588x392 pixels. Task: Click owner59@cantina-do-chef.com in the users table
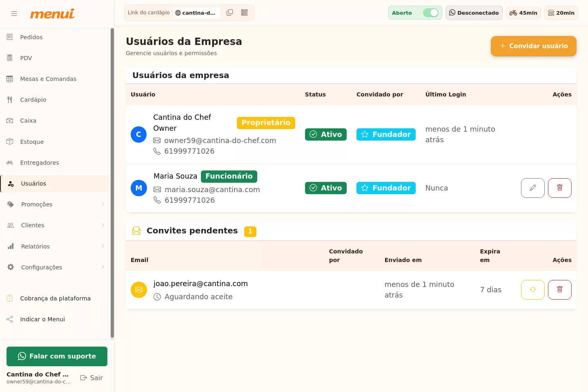tap(220, 141)
